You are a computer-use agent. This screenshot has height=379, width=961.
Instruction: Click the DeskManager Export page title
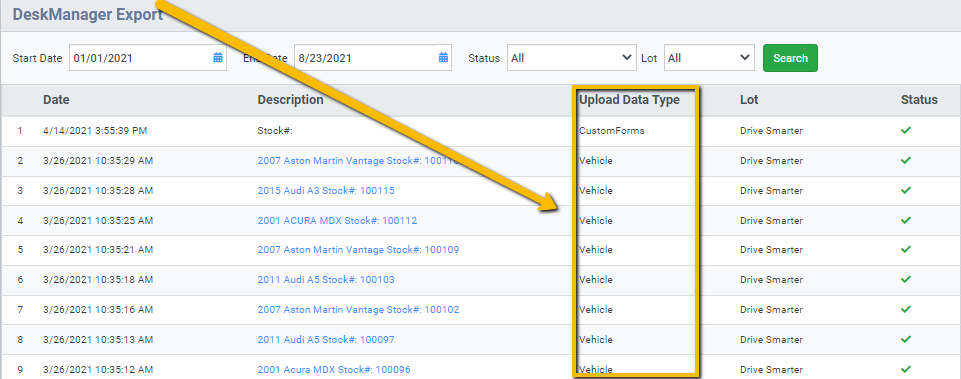[88, 14]
